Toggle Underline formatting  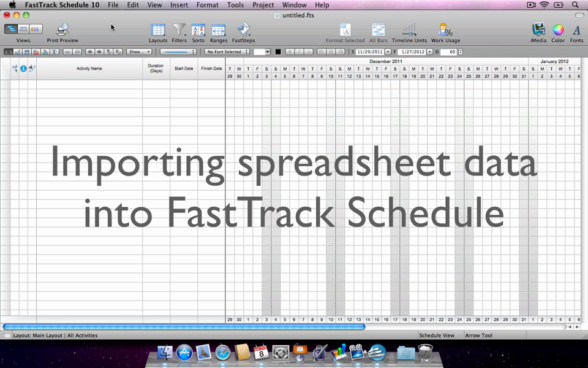click(309, 52)
